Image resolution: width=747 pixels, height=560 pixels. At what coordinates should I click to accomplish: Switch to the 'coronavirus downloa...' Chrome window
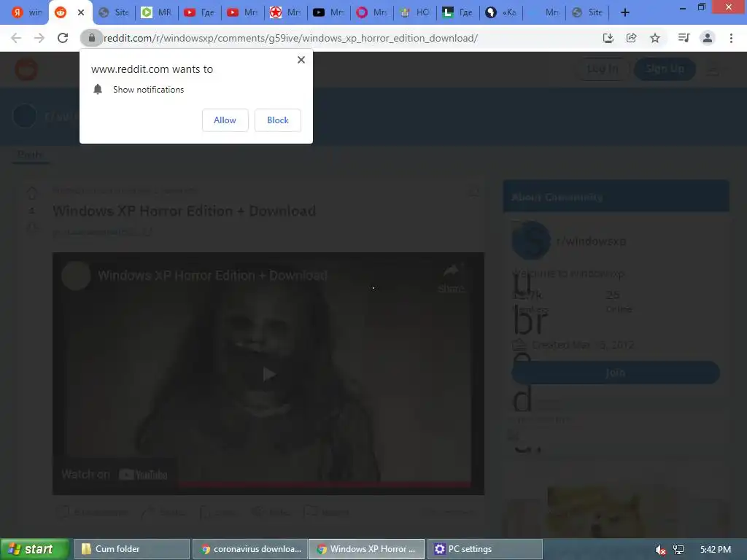(251, 549)
